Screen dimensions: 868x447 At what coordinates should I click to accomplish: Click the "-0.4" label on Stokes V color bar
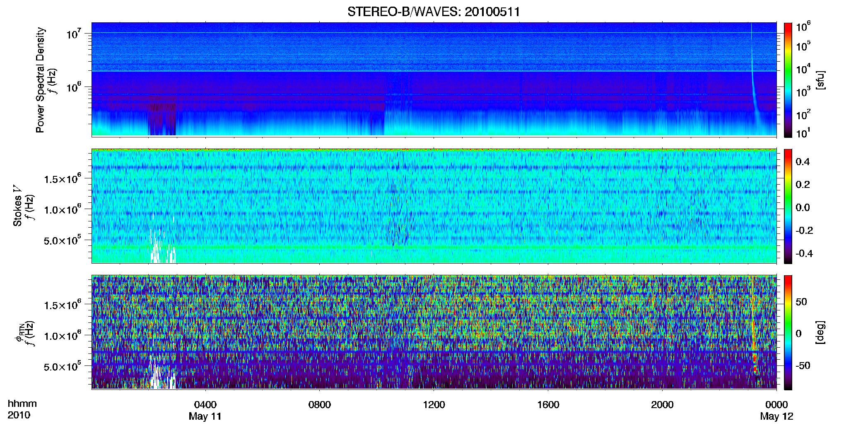coord(804,253)
